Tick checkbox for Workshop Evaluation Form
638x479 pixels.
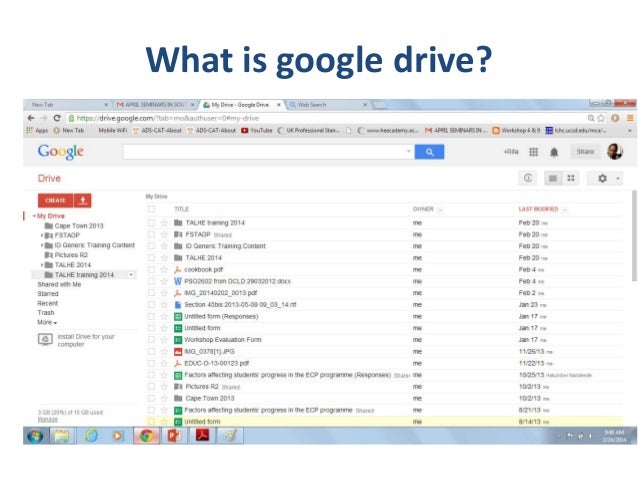(x=151, y=340)
